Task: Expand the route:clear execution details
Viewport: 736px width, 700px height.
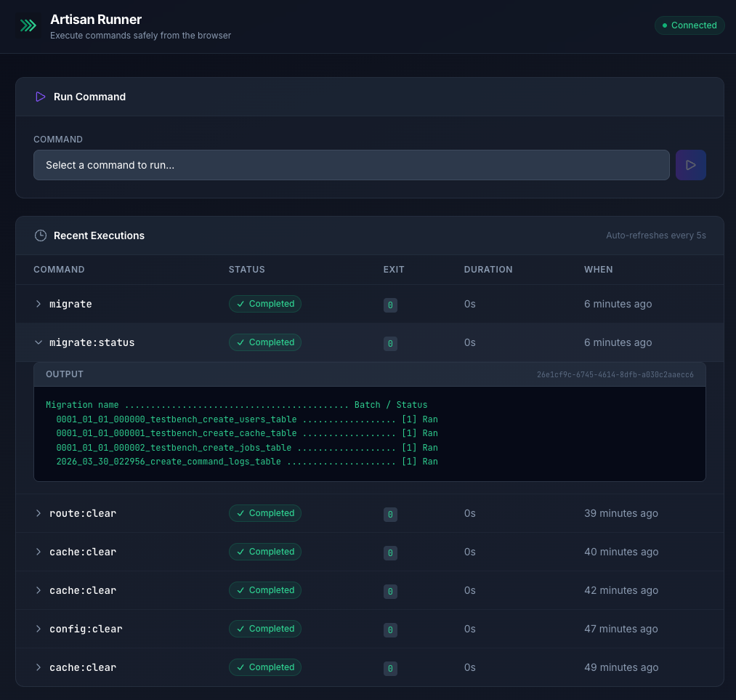Action: tap(39, 513)
